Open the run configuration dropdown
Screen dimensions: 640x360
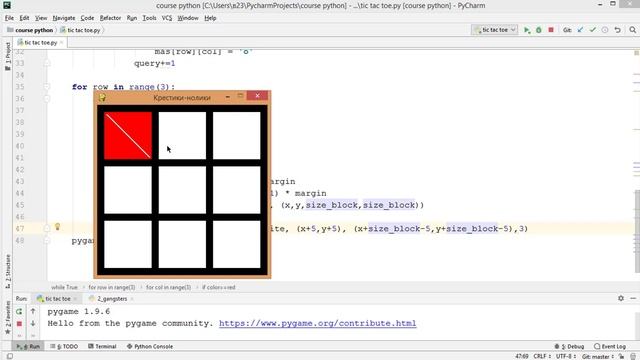pos(494,30)
